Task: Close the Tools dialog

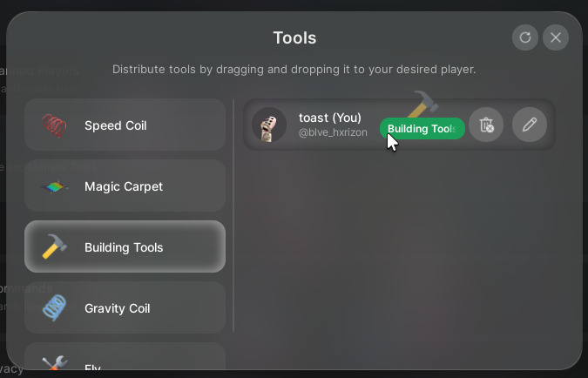Action: coord(556,37)
